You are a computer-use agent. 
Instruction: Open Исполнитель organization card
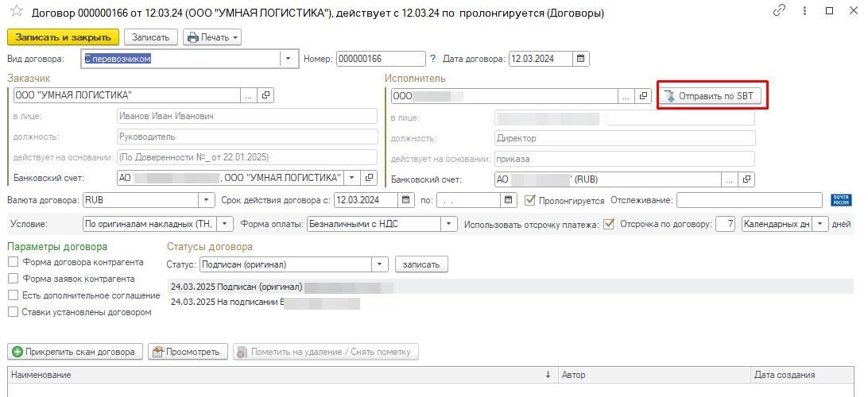[x=643, y=96]
